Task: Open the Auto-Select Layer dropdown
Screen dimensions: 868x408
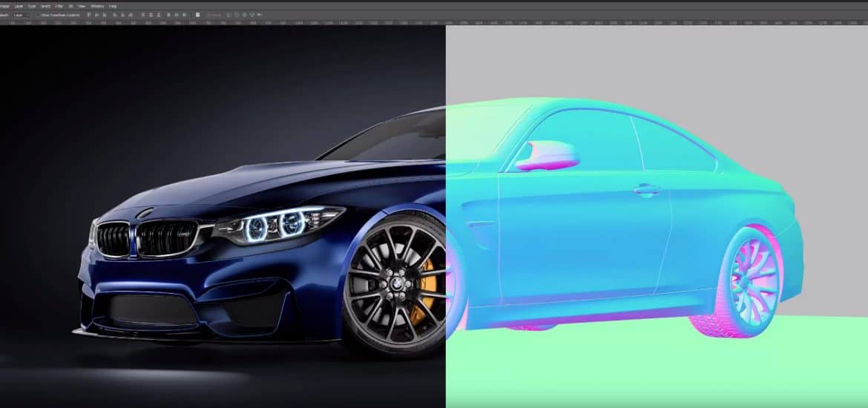Action: coord(21,15)
